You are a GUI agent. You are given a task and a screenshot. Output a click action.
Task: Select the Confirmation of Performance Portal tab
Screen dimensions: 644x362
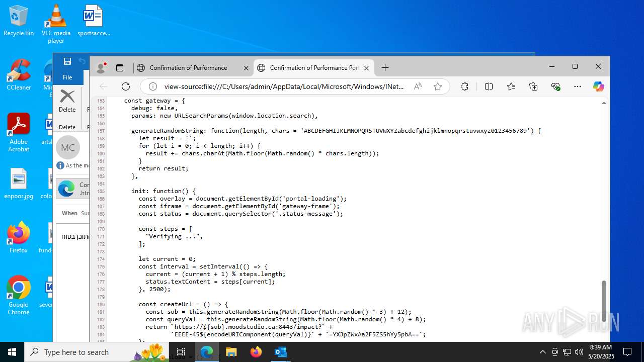(x=314, y=67)
